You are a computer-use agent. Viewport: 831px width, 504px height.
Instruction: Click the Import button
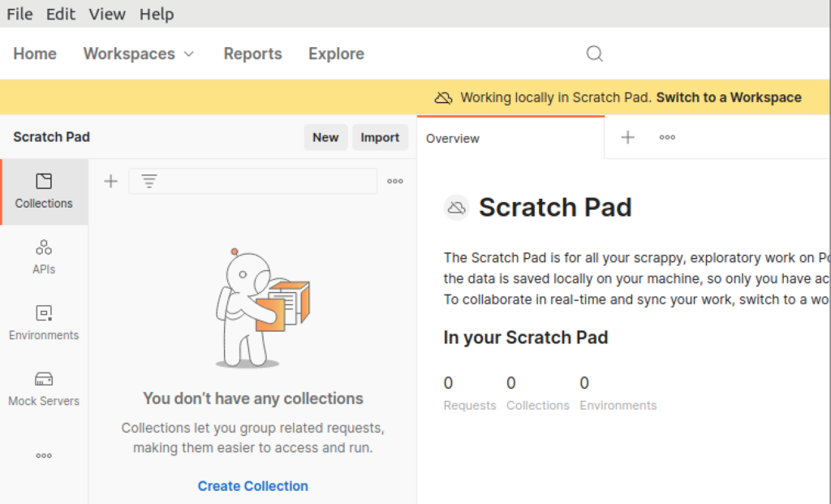pos(380,137)
